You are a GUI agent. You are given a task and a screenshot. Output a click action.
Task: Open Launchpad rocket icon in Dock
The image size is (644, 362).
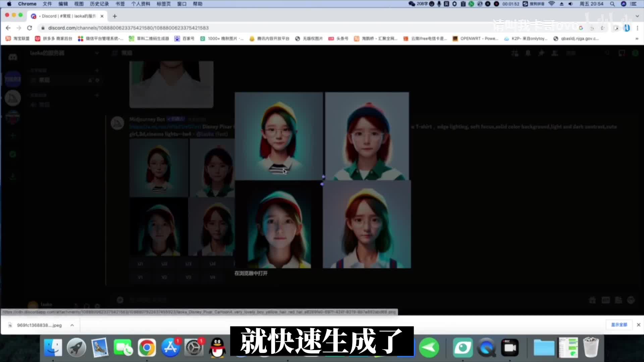(76, 348)
